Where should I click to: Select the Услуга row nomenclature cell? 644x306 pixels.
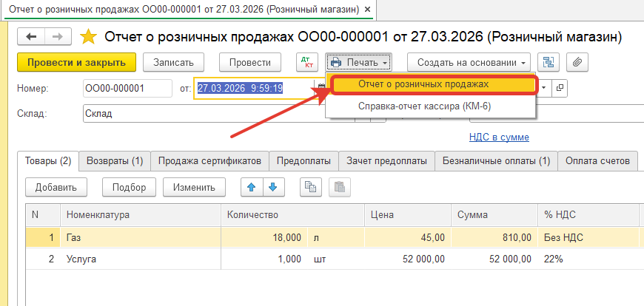coord(141,259)
